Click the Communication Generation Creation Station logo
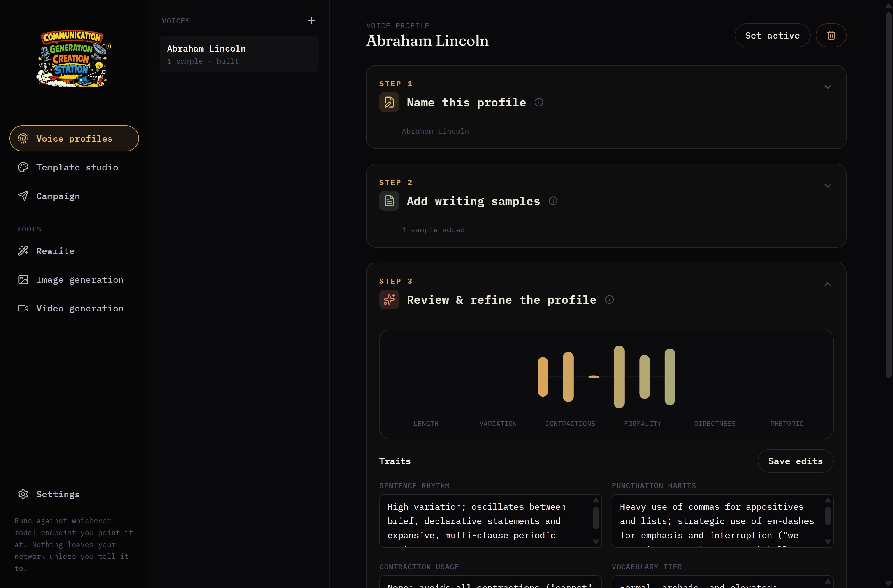The height and width of the screenshot is (588, 893). [74, 58]
